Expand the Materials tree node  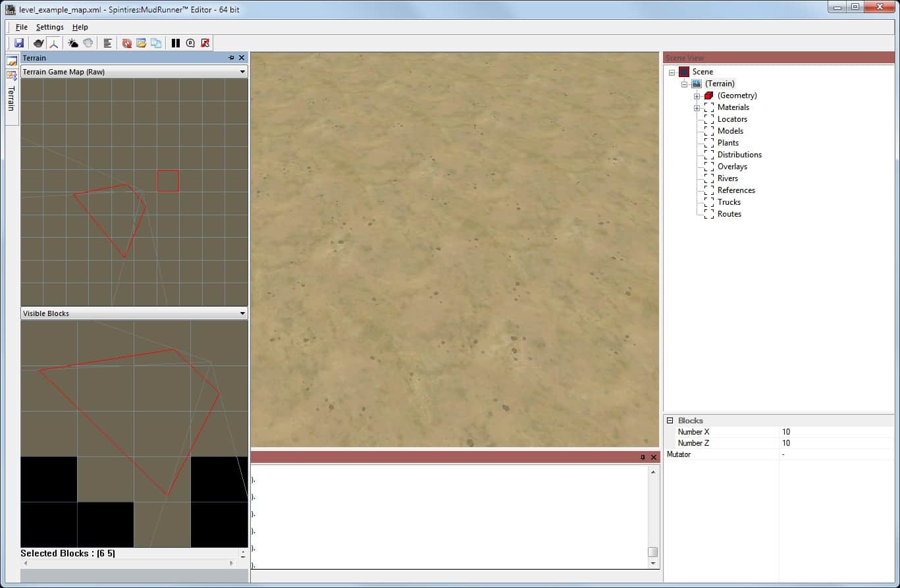(x=697, y=108)
